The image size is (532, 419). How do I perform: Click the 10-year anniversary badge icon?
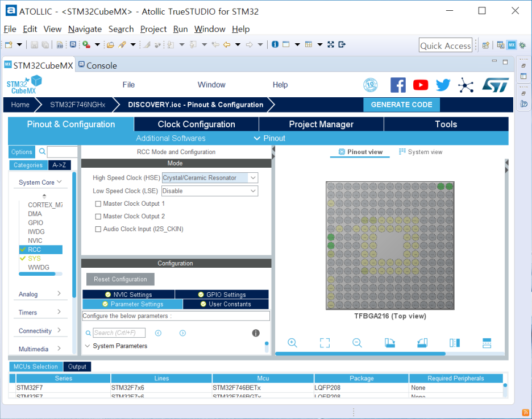click(x=370, y=85)
